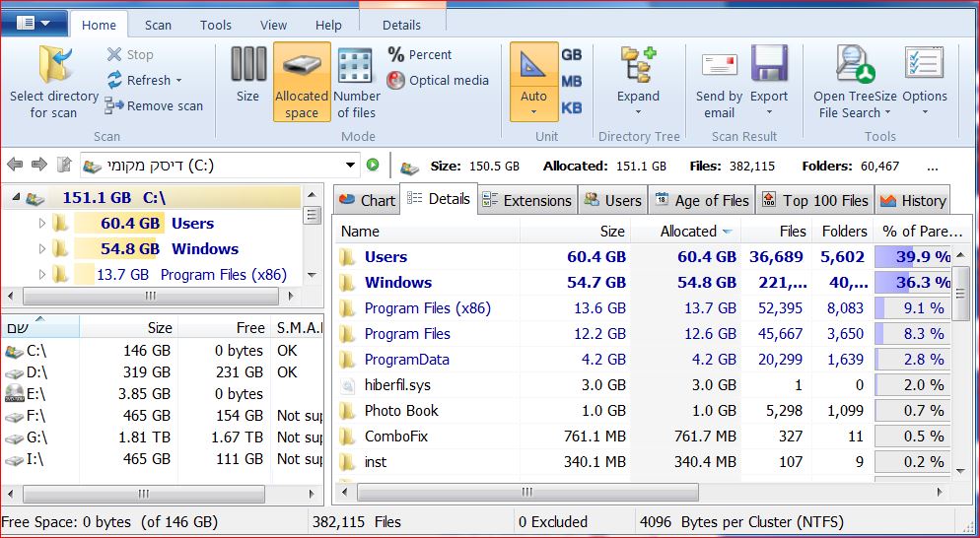
Task: Select the ComboFix folder row
Action: [643, 437]
